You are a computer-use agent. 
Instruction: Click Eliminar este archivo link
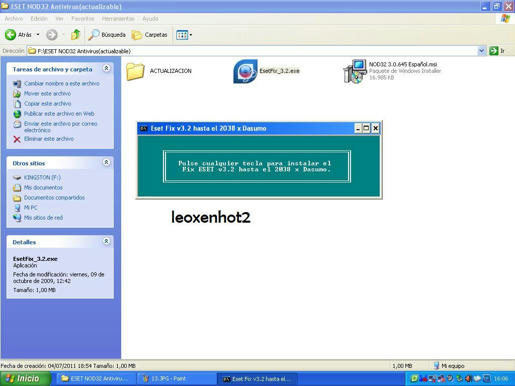coord(49,139)
